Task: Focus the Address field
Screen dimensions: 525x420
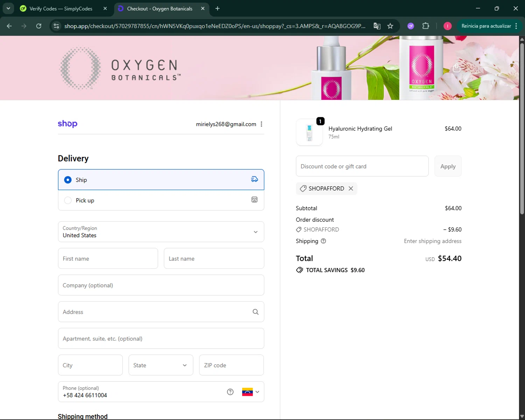Action: [161, 312]
